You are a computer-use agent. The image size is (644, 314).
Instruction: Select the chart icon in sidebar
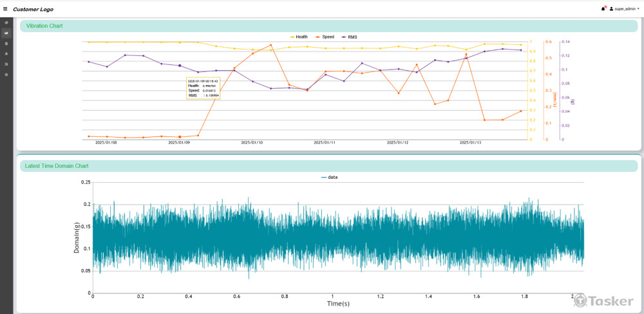[x=6, y=33]
